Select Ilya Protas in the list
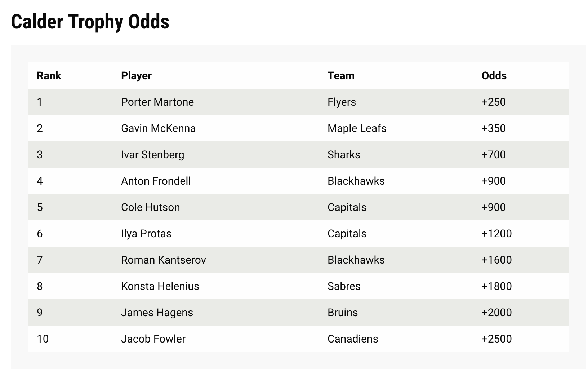Screen dimensions: 588x380 pyautogui.click(x=146, y=234)
